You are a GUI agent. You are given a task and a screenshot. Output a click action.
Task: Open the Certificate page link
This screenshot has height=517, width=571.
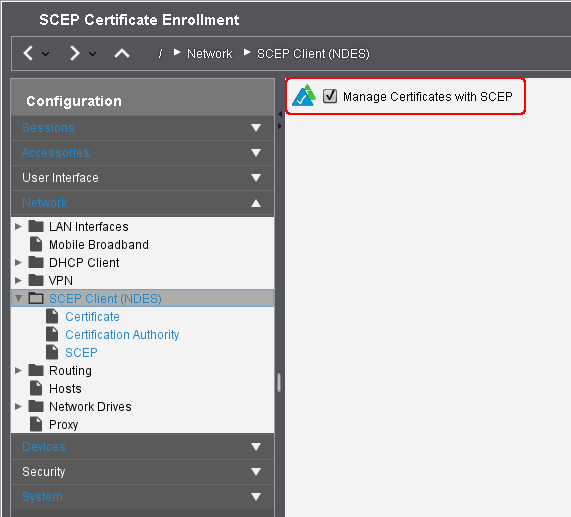pos(92,317)
